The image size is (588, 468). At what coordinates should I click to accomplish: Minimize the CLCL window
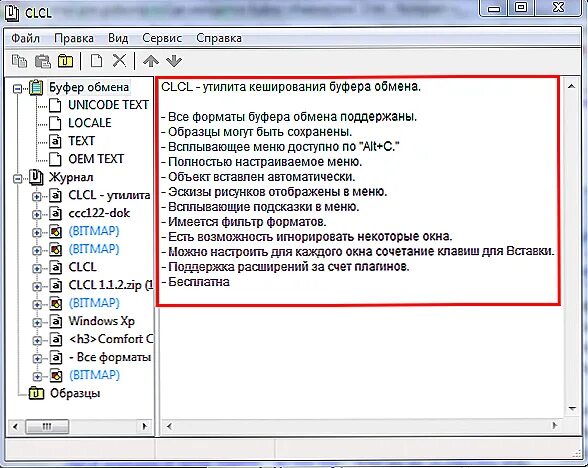pos(494,7)
